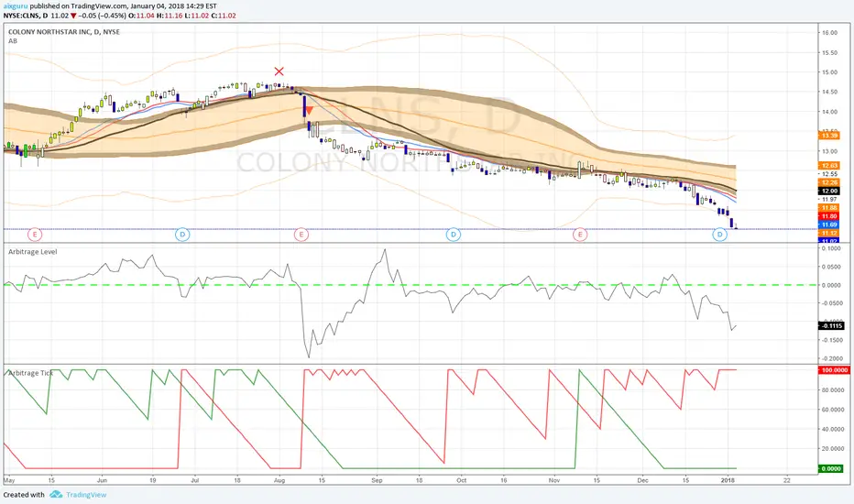The width and height of the screenshot is (854, 504).
Task: Click the black -0.1115 value tag
Action: click(x=831, y=326)
